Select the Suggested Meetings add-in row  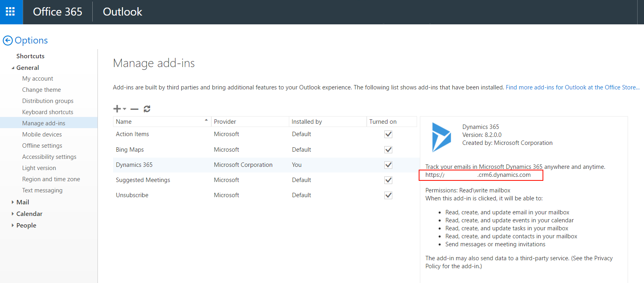point(143,180)
